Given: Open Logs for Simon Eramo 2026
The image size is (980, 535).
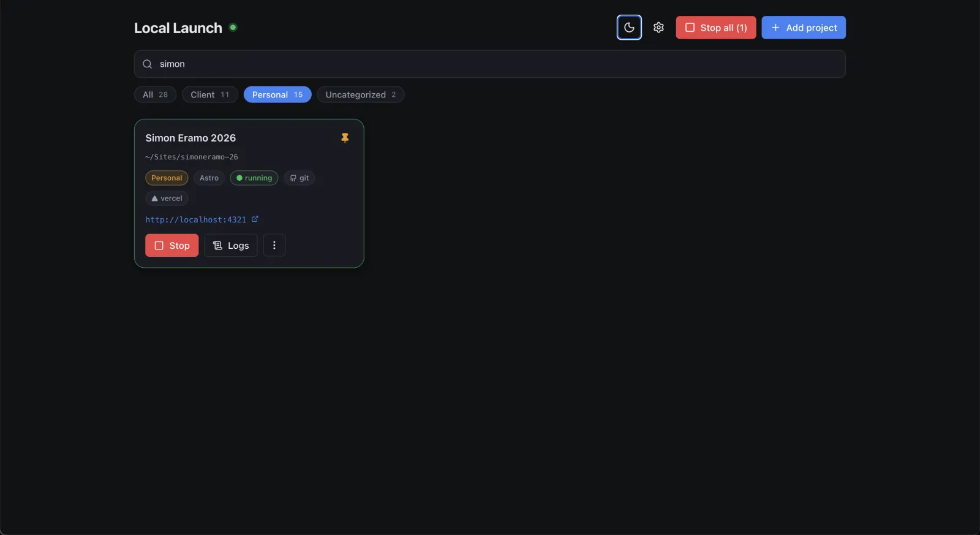Looking at the screenshot, I should 231,245.
